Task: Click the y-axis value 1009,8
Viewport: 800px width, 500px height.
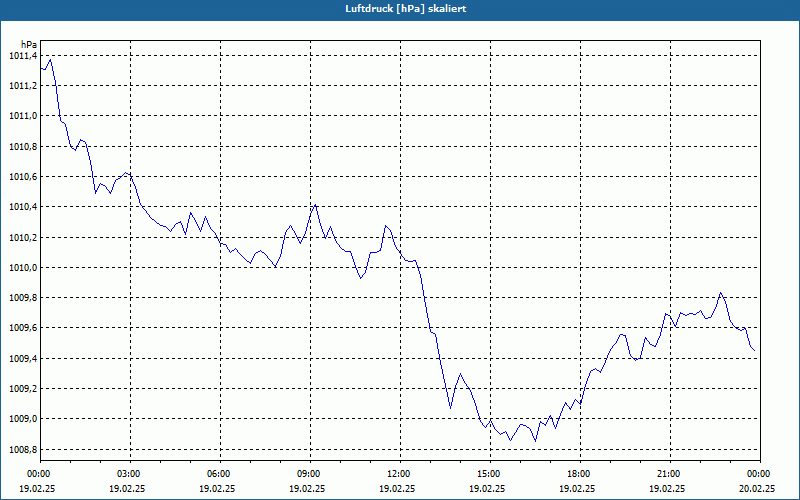Action: 23,297
